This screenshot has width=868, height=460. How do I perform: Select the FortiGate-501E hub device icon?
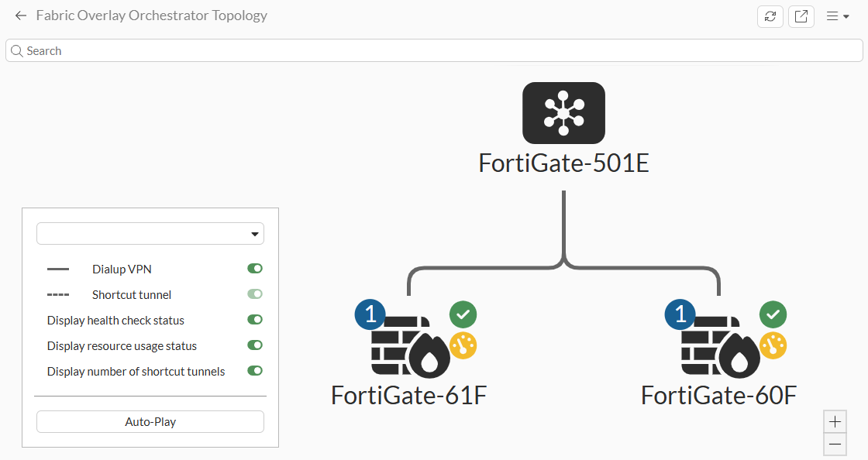pos(563,113)
